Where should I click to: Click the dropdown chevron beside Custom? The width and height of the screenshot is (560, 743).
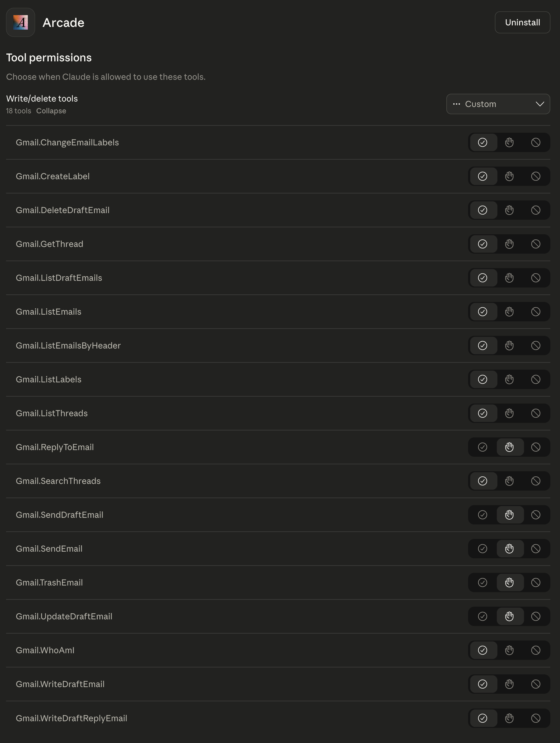click(x=539, y=104)
